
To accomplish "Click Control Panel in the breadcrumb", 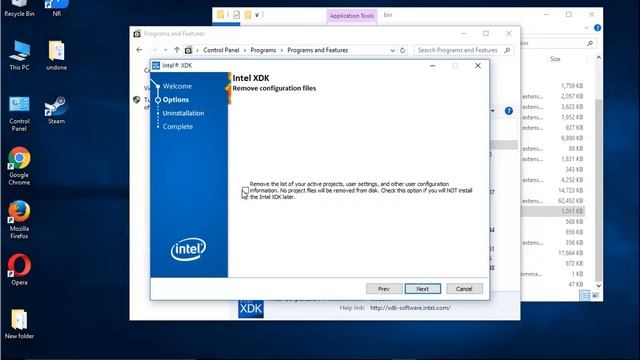I will click(221, 50).
